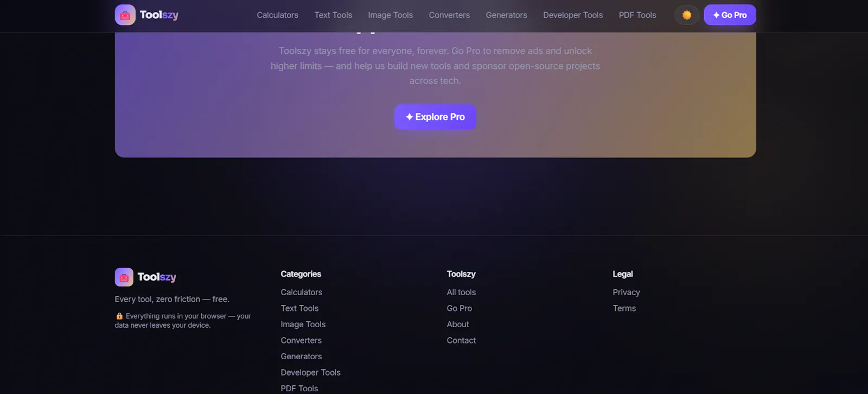Open Developer Tools in the top navigation
Viewport: 868px width, 394px height.
coord(573,15)
